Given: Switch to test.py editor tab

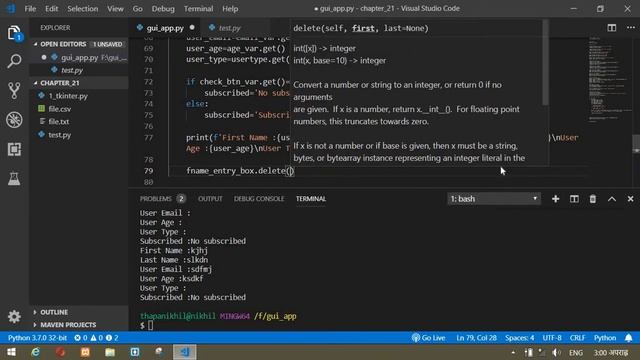Looking at the screenshot, I should click(229, 28).
